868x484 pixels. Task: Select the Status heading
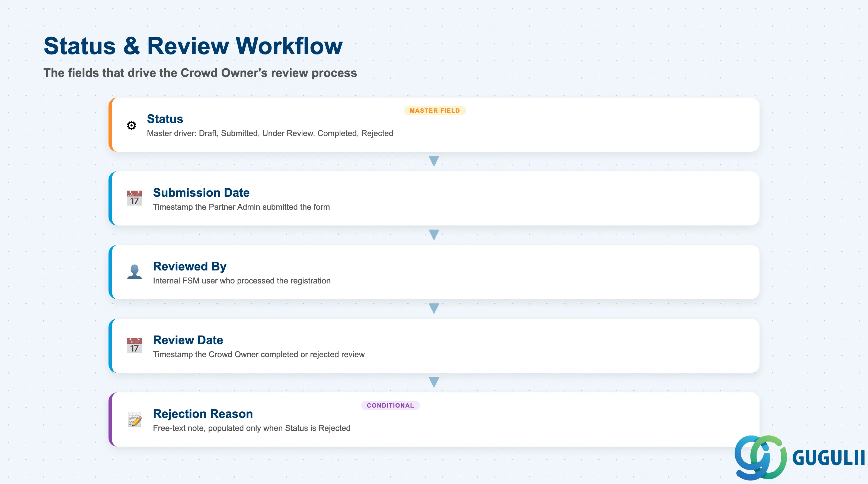(165, 119)
